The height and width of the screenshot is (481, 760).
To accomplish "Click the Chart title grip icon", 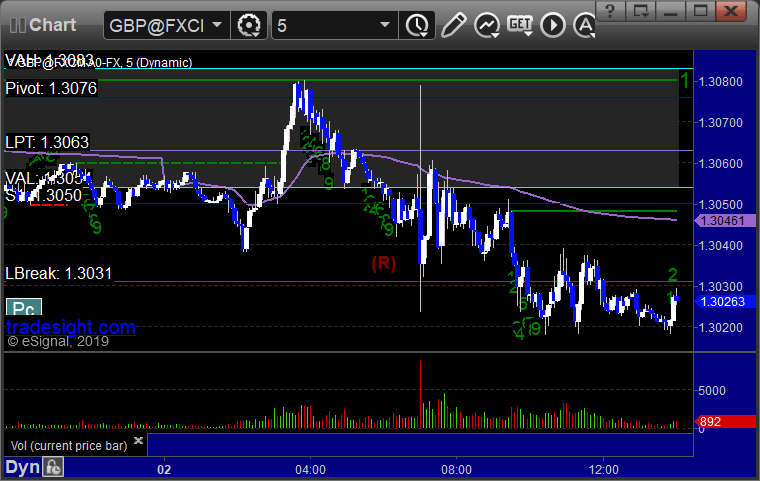I will click(x=18, y=25).
